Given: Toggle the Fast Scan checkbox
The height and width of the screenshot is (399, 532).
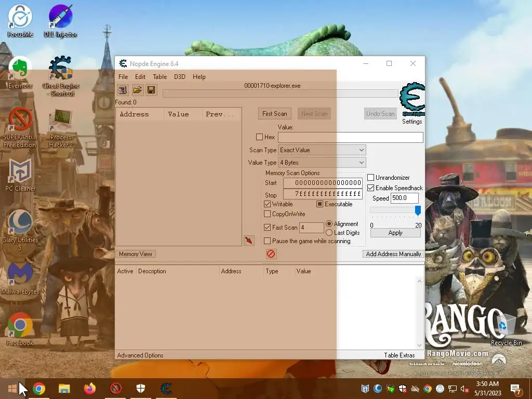Looking at the screenshot, I should coord(268,228).
